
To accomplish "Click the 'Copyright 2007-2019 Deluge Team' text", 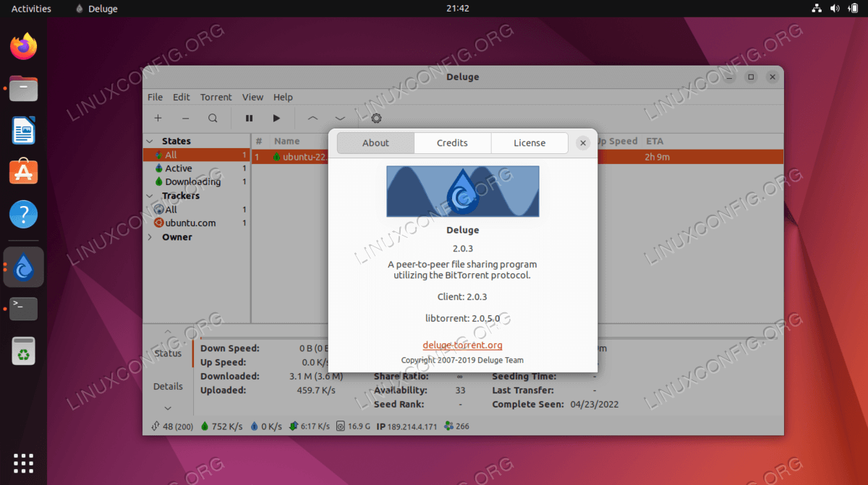I will (x=462, y=360).
